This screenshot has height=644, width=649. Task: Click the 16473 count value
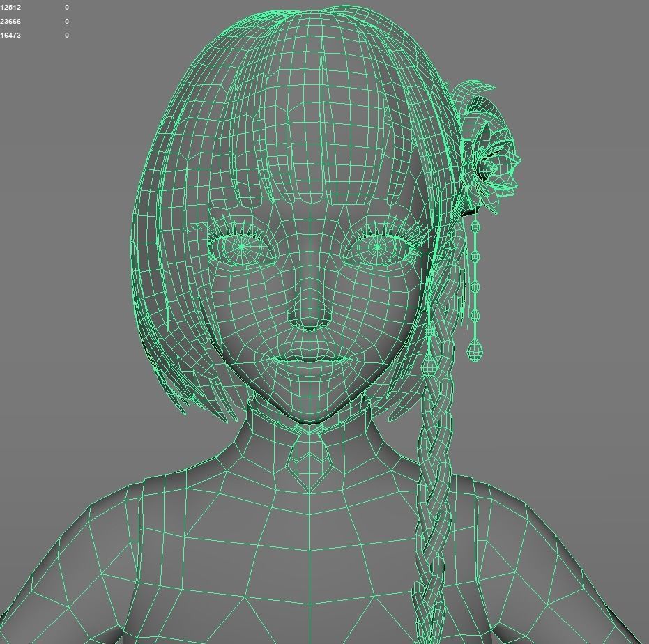[10, 35]
